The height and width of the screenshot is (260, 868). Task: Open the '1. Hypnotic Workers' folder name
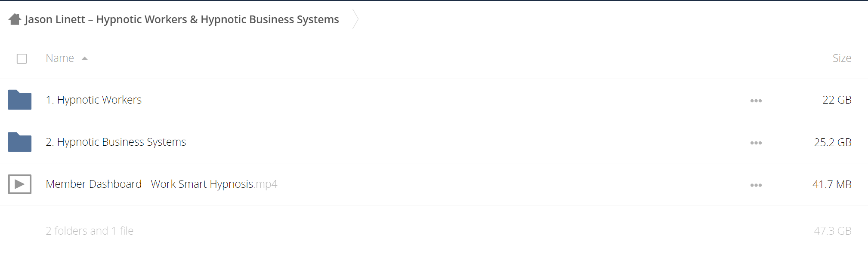94,100
